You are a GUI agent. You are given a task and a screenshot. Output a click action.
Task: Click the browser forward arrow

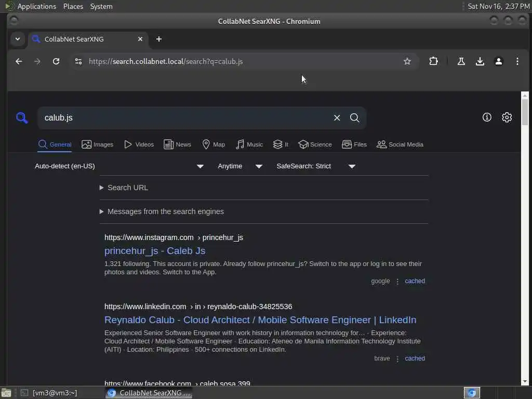point(37,61)
